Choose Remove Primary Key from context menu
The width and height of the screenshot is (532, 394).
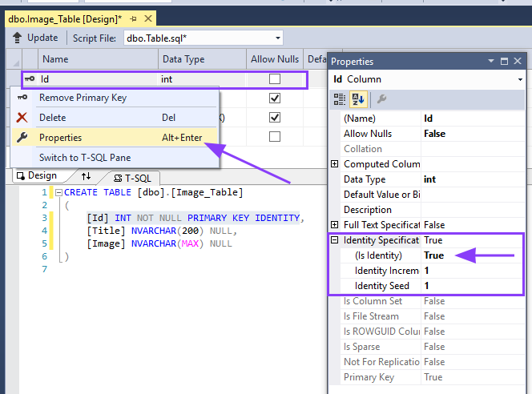pos(83,98)
